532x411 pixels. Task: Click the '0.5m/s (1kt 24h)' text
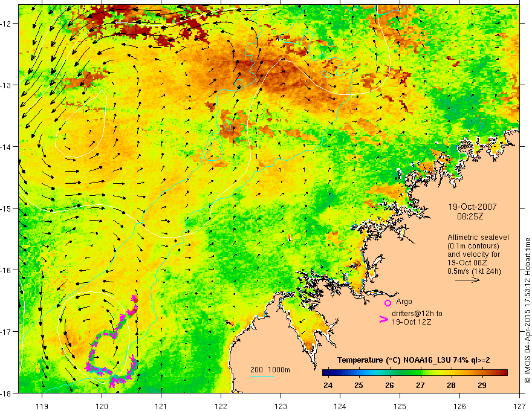click(474, 271)
